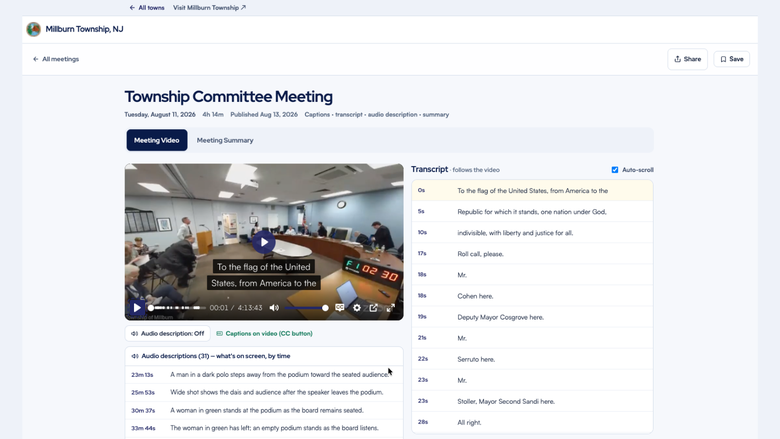
Task: Click the transcript timestamp 21s
Action: tap(422, 338)
